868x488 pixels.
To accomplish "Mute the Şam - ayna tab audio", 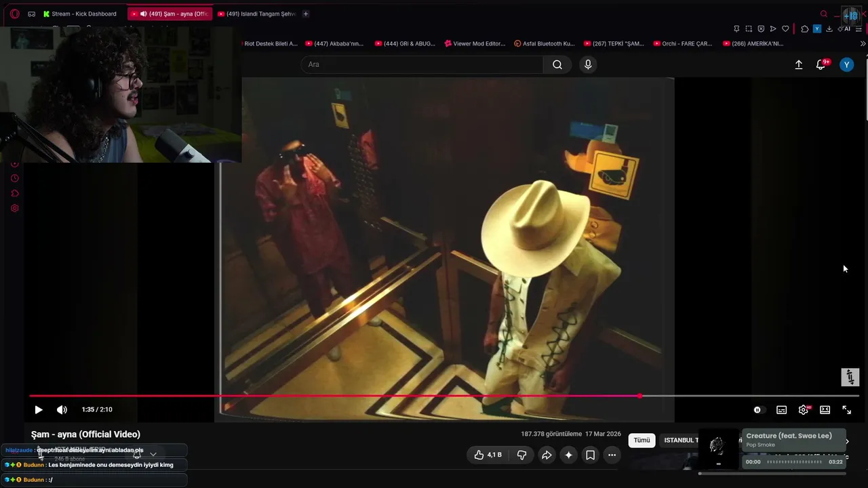I will tap(143, 14).
